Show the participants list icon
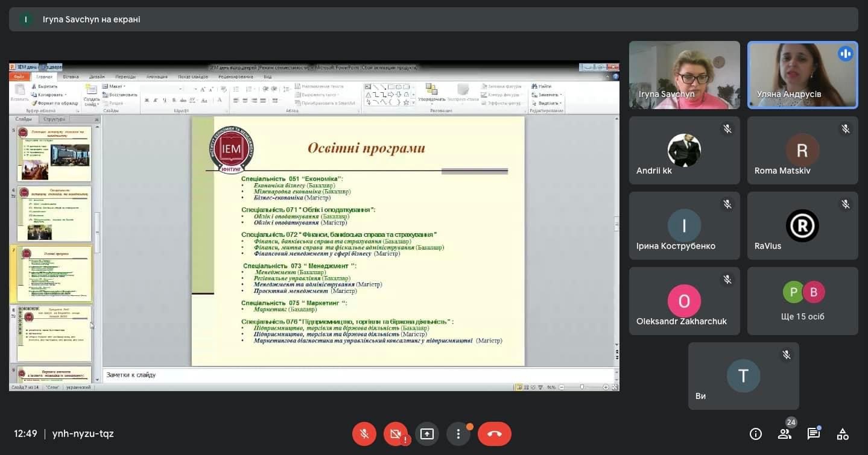Screen dimensions: 868x455 pos(784,434)
